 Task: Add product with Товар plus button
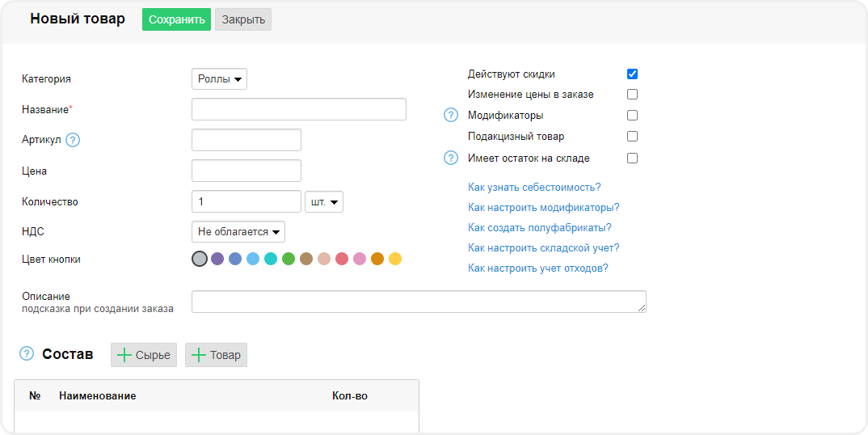point(216,355)
